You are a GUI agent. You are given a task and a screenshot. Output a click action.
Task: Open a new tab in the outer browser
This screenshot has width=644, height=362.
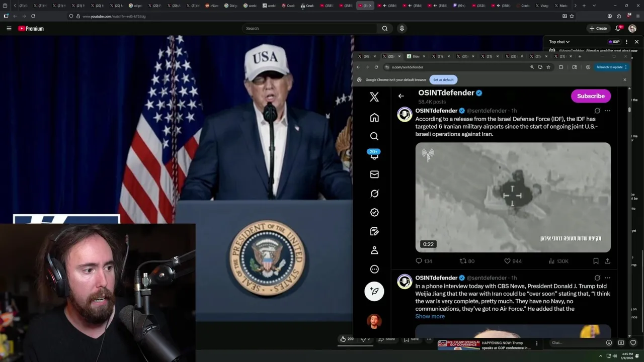[x=584, y=6]
